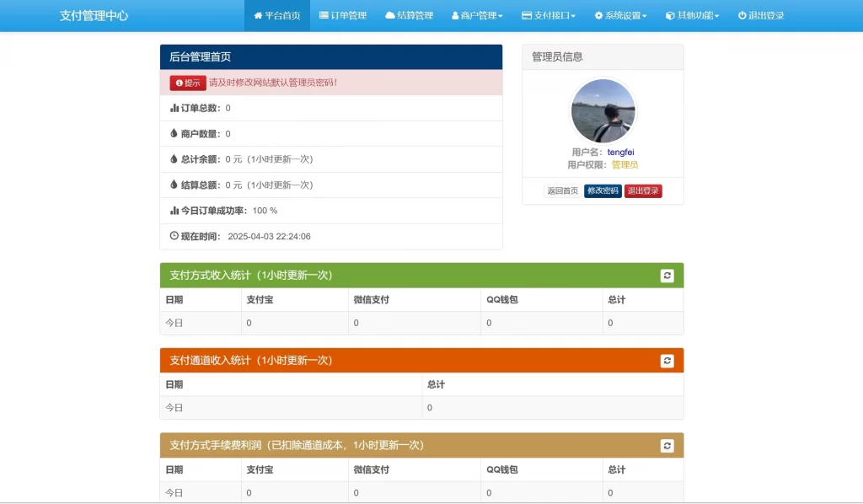Click the admin profile avatar photo
The width and height of the screenshot is (863, 504).
603,108
